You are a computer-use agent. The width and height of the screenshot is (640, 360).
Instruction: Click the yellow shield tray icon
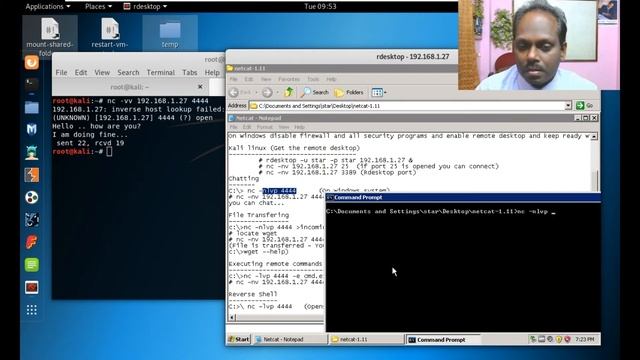559,339
